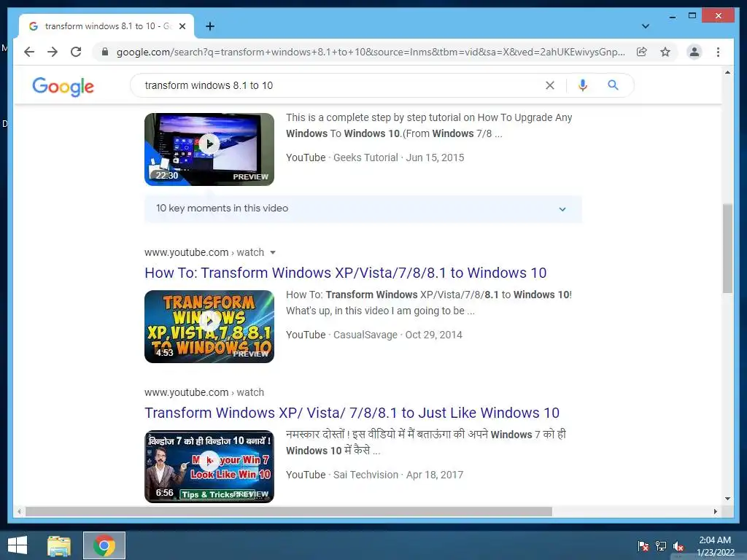Image resolution: width=747 pixels, height=560 pixels.
Task: Click the last result's 'www.youtube.com › watch' URL text
Action: 204,392
